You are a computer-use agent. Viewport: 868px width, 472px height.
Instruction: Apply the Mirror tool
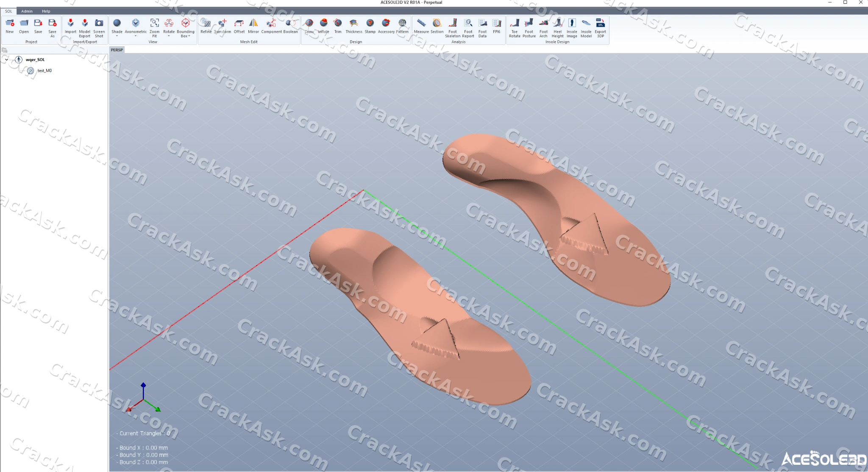(253, 26)
